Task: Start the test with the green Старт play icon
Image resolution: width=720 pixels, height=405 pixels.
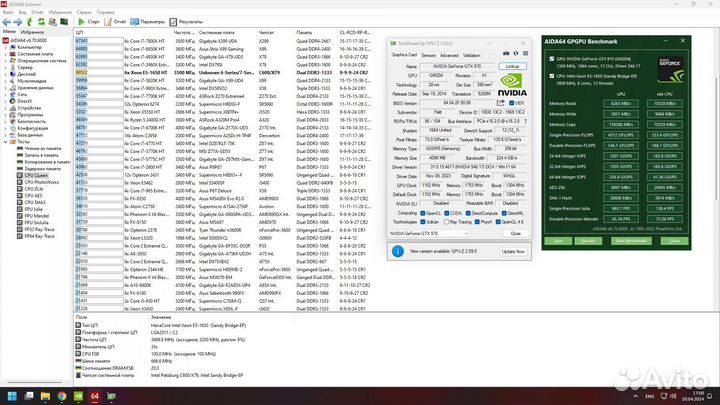Action: 82,22
